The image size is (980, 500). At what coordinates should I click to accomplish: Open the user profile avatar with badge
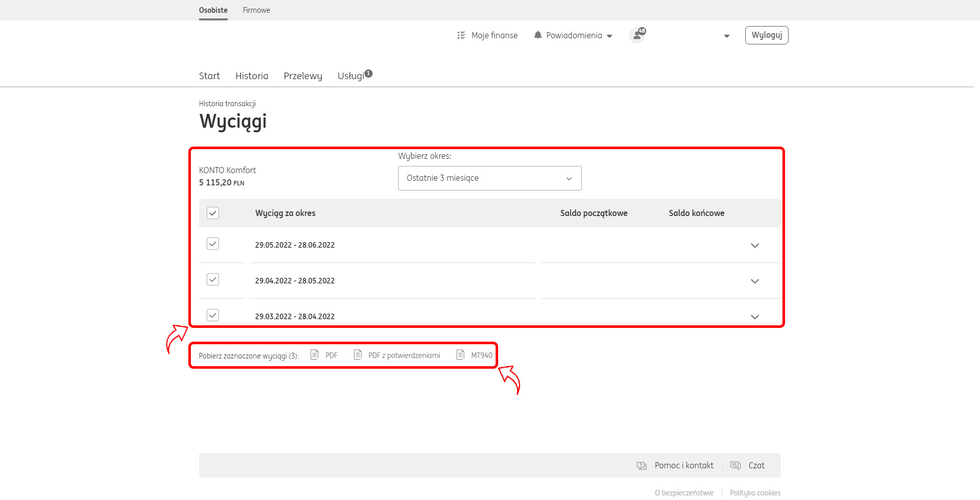(x=637, y=35)
